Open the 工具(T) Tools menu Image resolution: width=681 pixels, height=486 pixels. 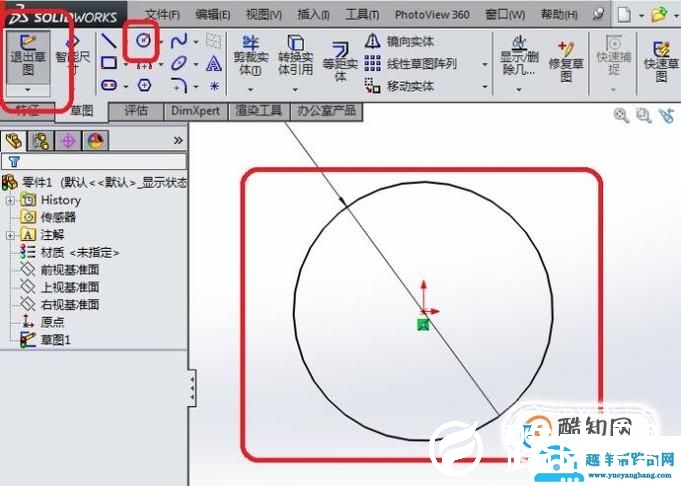(362, 15)
